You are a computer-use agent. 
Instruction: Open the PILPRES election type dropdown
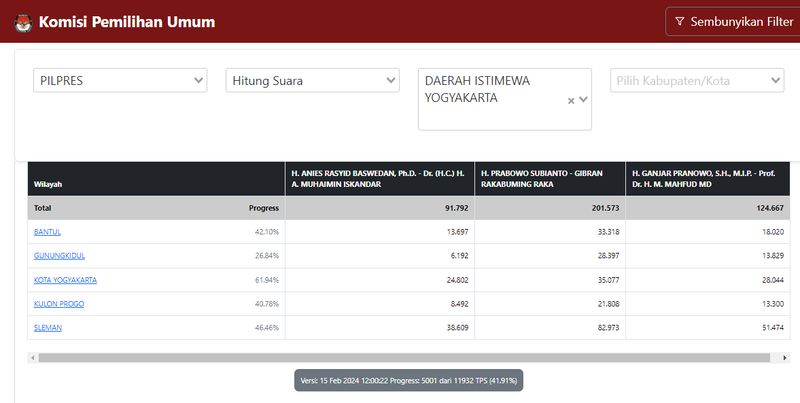pos(120,81)
